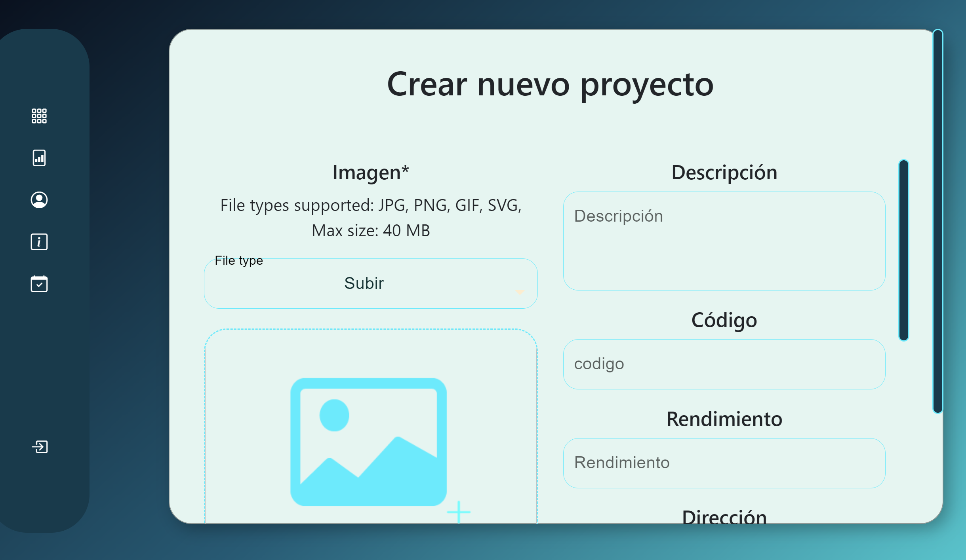This screenshot has width=966, height=560.
Task: Open the bar chart reports icon
Action: [39, 158]
